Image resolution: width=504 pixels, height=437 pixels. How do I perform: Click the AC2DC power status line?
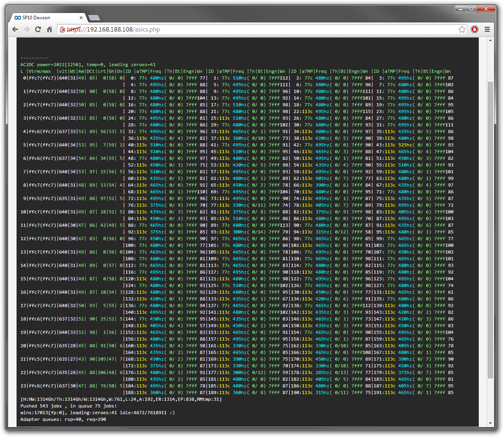(88, 65)
